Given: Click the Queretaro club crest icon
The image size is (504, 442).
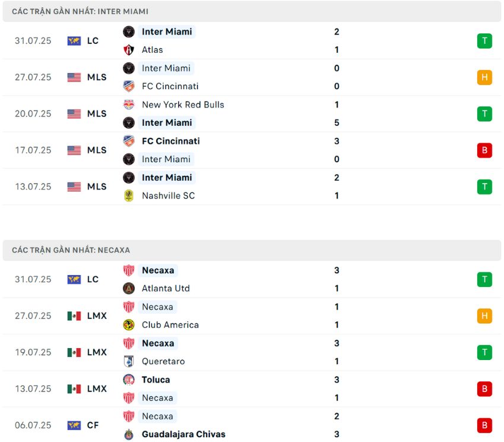Looking at the screenshot, I should pyautogui.click(x=129, y=361).
